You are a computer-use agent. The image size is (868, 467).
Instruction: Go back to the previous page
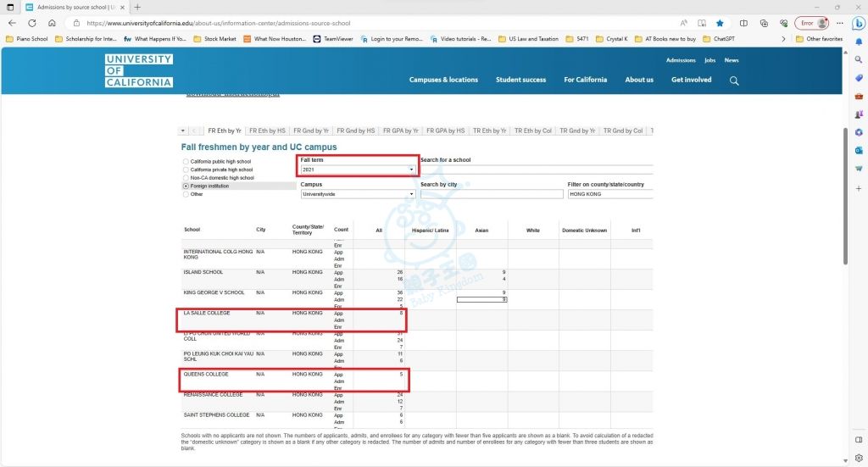coord(12,23)
